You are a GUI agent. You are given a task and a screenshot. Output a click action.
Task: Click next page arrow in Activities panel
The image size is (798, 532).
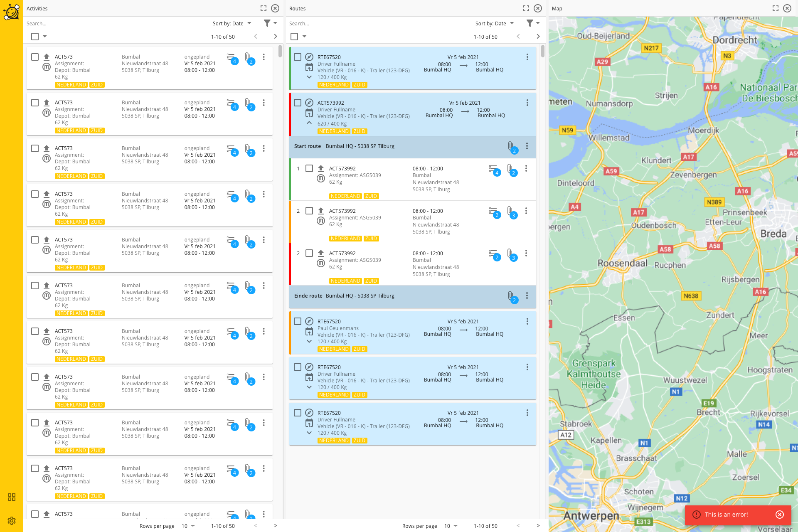276,37
